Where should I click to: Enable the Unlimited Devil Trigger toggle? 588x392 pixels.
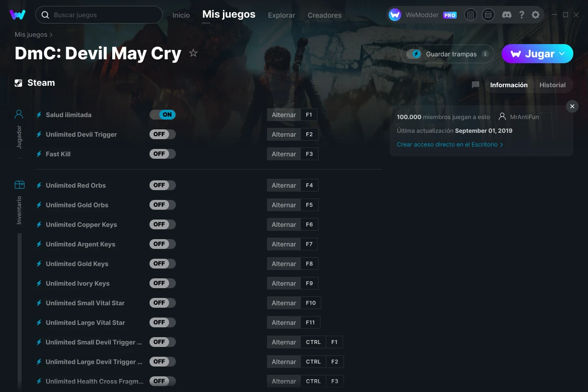(163, 134)
